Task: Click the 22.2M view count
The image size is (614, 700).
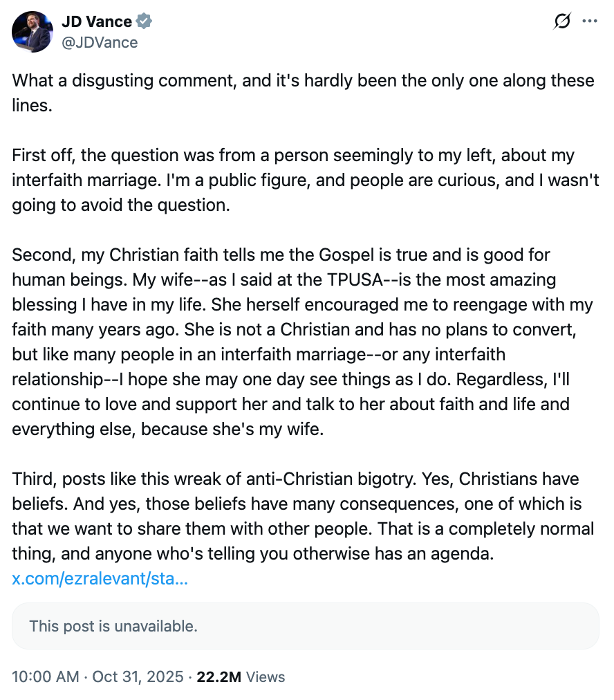Action: pyautogui.click(x=218, y=676)
